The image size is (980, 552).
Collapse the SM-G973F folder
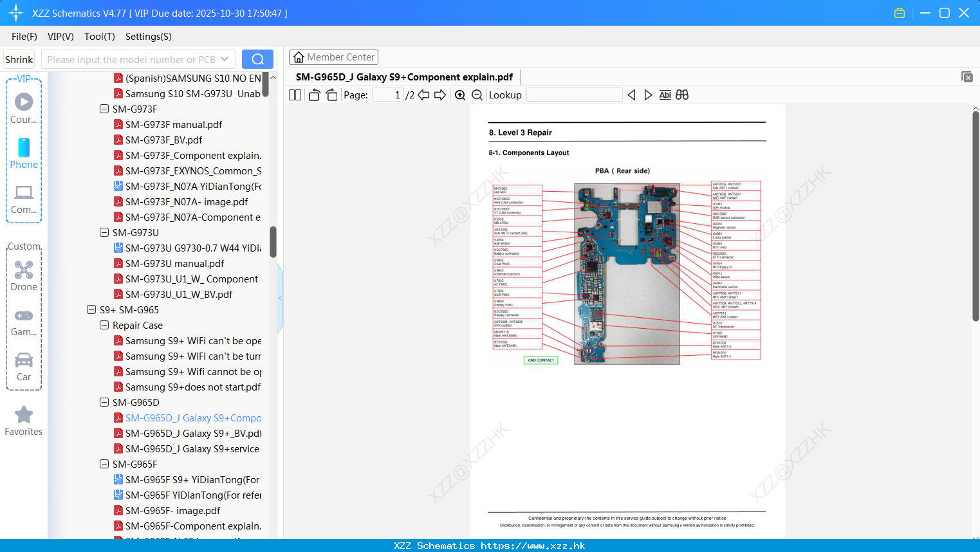[104, 109]
